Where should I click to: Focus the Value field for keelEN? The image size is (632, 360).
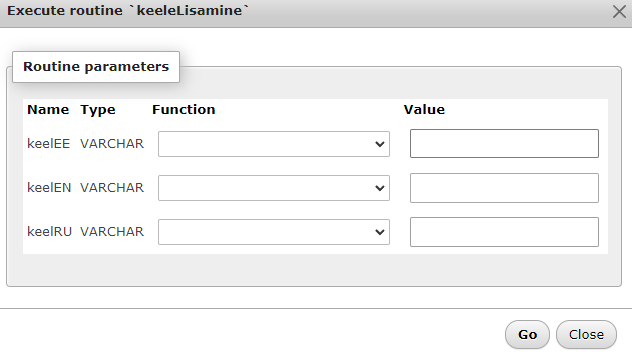coord(504,188)
